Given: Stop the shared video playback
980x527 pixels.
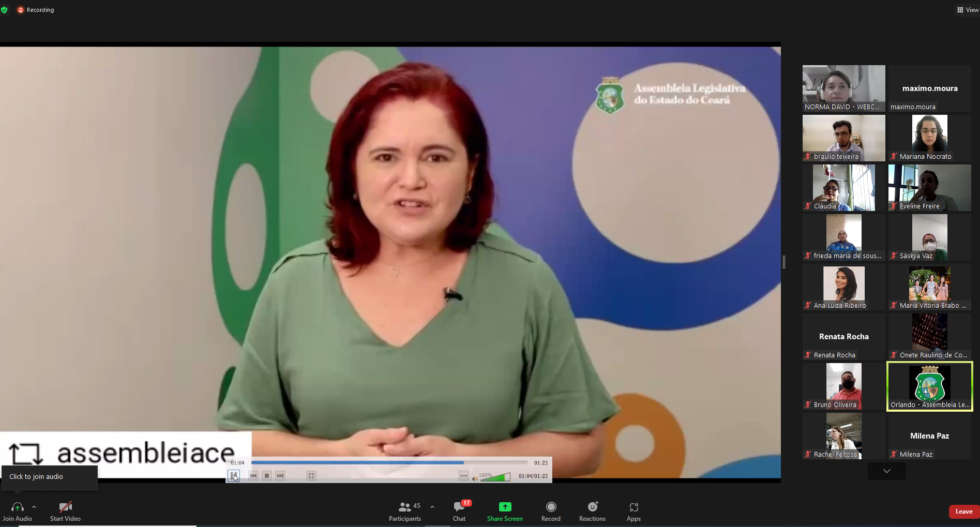Looking at the screenshot, I should tap(267, 476).
